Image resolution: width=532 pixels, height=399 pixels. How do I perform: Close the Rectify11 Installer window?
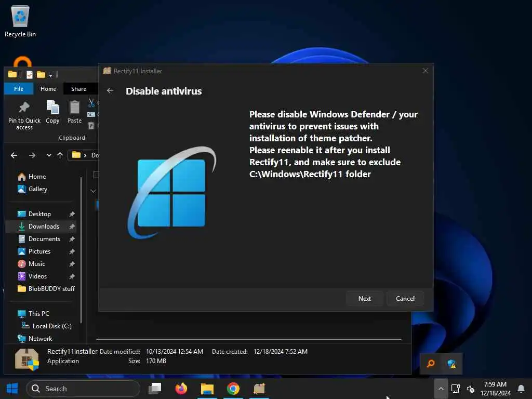(425, 71)
